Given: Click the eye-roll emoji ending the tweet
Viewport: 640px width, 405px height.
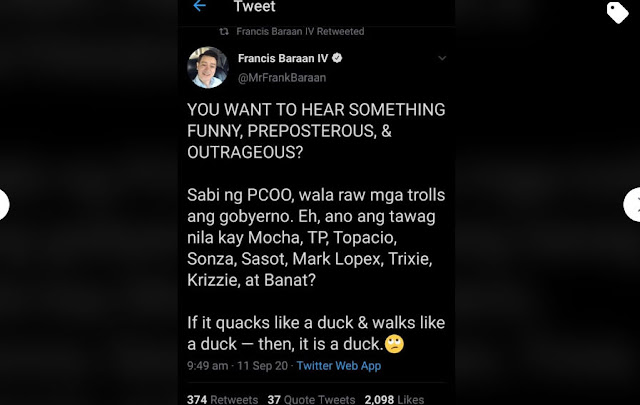Looking at the screenshot, I should point(394,344).
